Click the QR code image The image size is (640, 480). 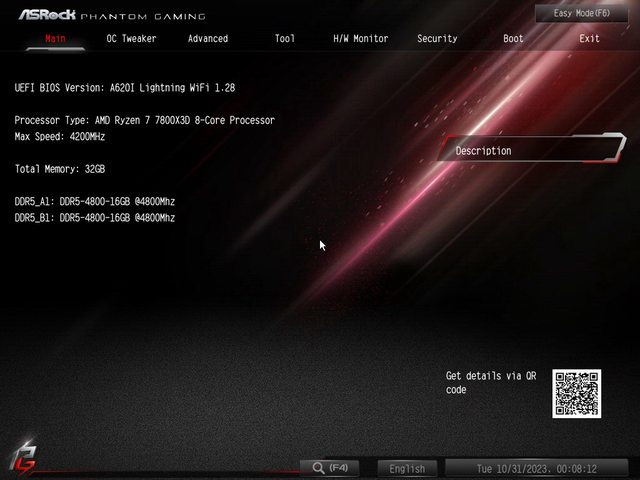576,393
